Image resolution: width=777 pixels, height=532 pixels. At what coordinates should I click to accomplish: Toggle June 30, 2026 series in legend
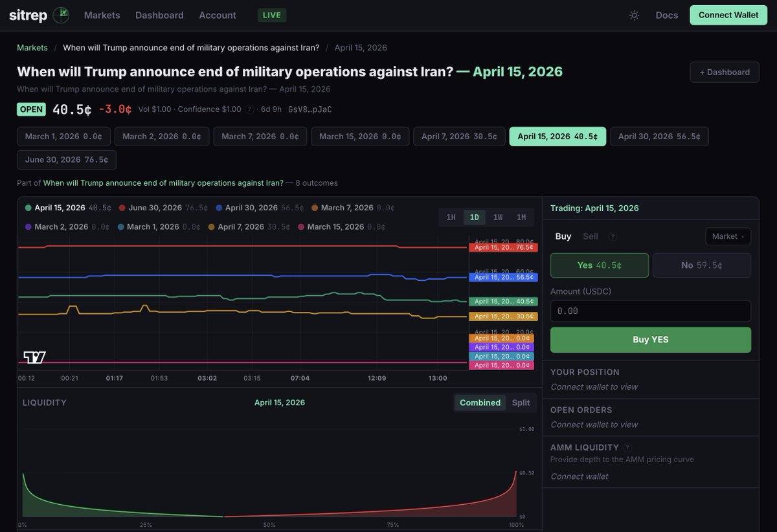(x=163, y=208)
